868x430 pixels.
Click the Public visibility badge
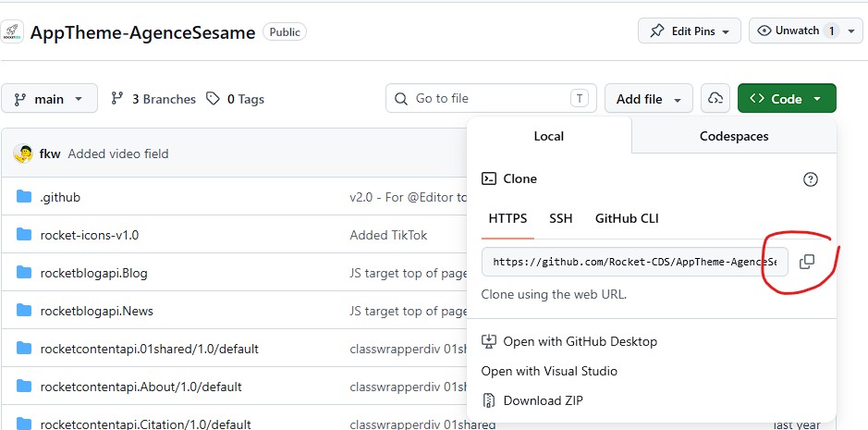(x=285, y=31)
